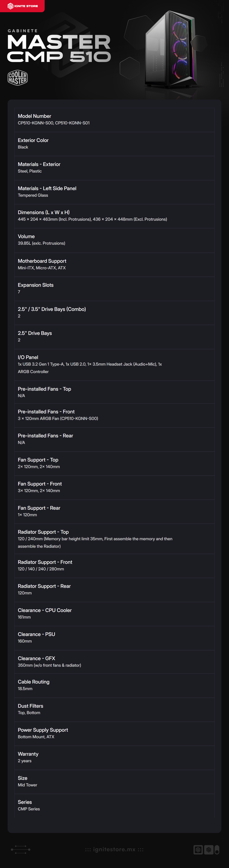Click the dark hexagon left of the case
Viewport: 229px width, 868px height.
[130, 68]
